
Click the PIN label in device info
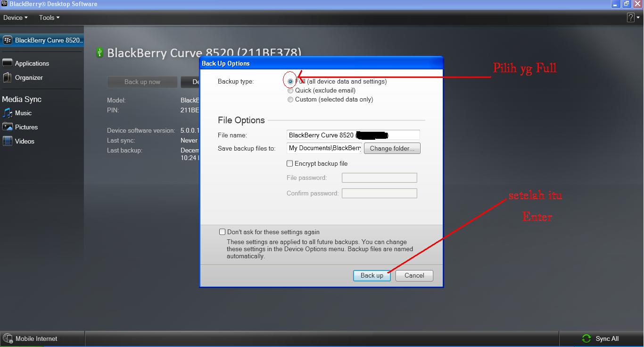click(113, 110)
